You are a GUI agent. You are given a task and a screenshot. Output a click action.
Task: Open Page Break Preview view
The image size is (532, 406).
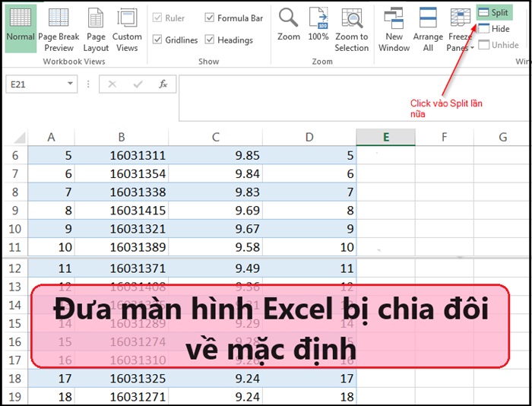[59, 30]
